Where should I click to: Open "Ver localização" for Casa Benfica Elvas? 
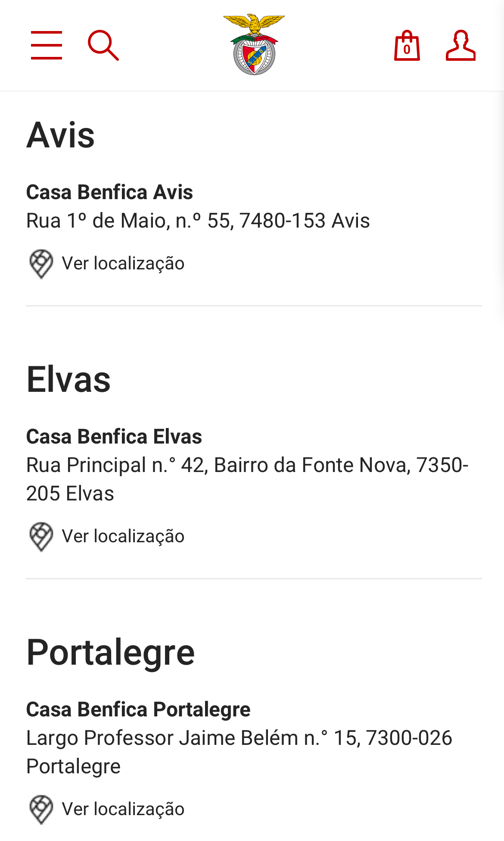coord(123,536)
